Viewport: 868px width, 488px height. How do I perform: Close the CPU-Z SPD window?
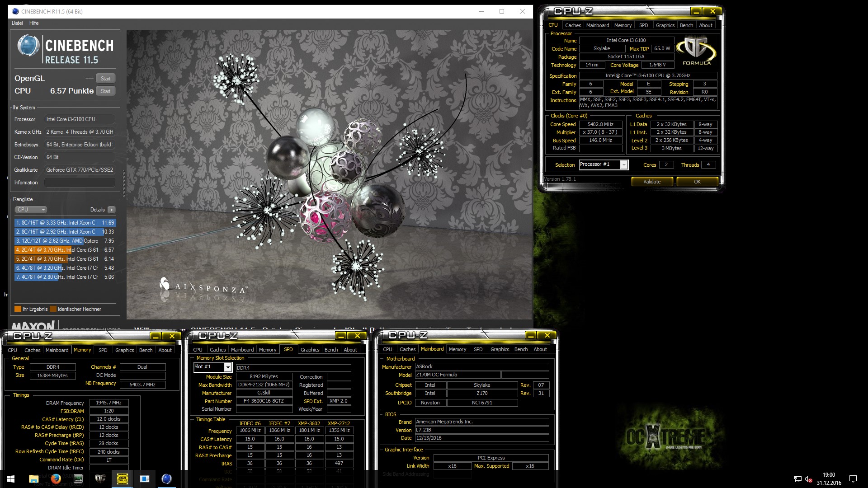[357, 336]
